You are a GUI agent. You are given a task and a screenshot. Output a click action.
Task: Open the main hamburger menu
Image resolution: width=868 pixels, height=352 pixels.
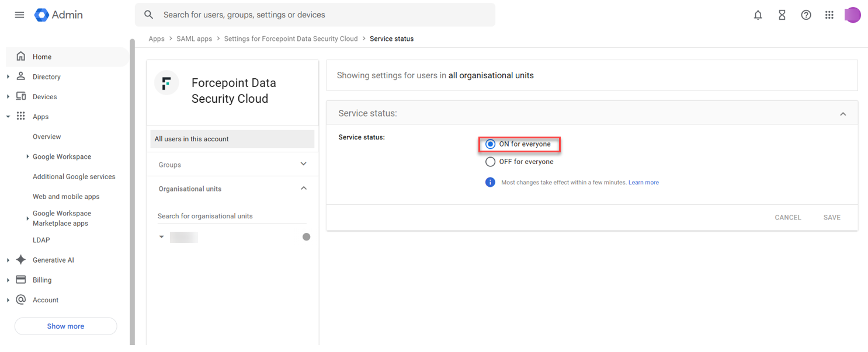coord(19,15)
